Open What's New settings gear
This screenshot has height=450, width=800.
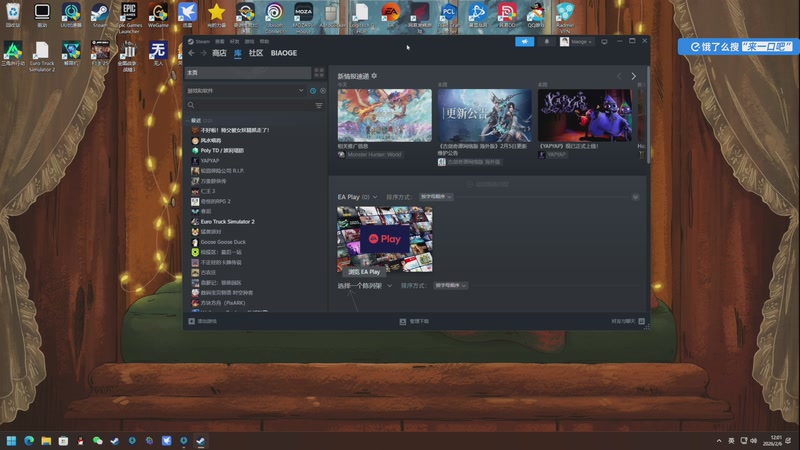pyautogui.click(x=374, y=76)
